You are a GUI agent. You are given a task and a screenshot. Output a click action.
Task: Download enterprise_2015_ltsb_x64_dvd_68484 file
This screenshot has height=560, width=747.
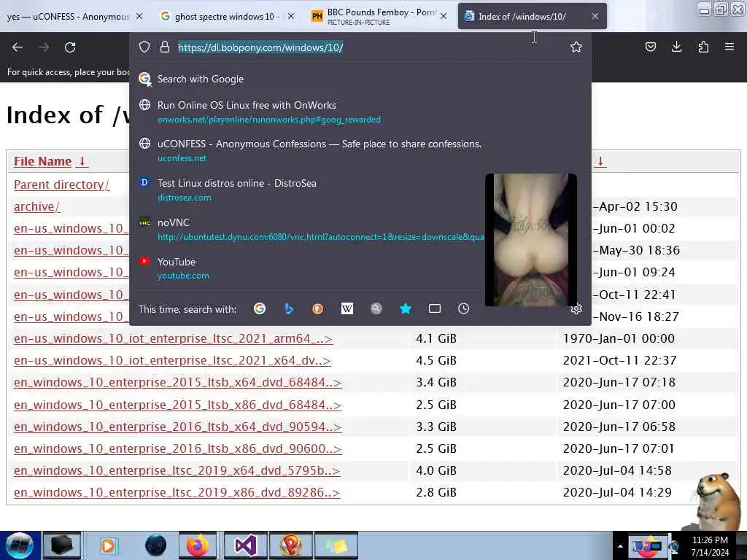click(178, 382)
